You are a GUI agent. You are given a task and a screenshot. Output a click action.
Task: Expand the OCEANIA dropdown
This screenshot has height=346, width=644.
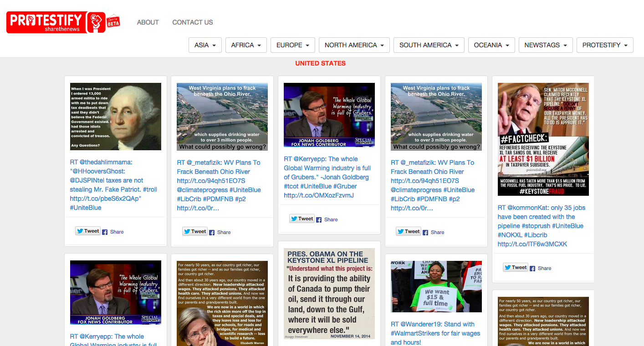(491, 45)
